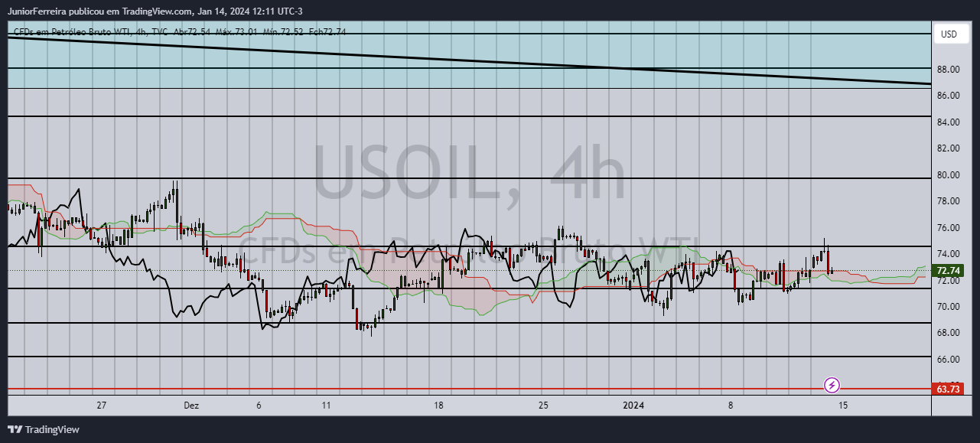Click the 78.00 price axis label
Image resolution: width=980 pixels, height=443 pixels.
[x=949, y=201]
